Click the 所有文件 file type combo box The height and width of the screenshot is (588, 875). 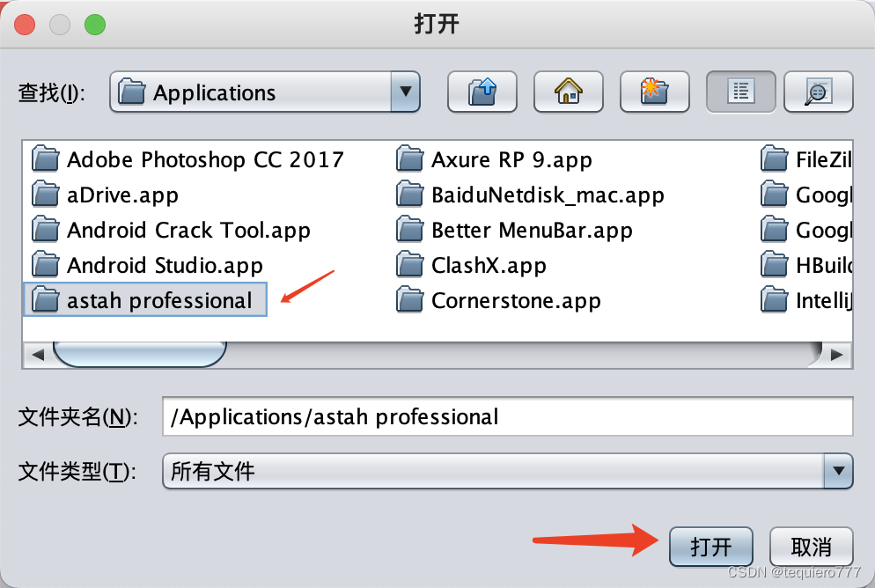(507, 472)
